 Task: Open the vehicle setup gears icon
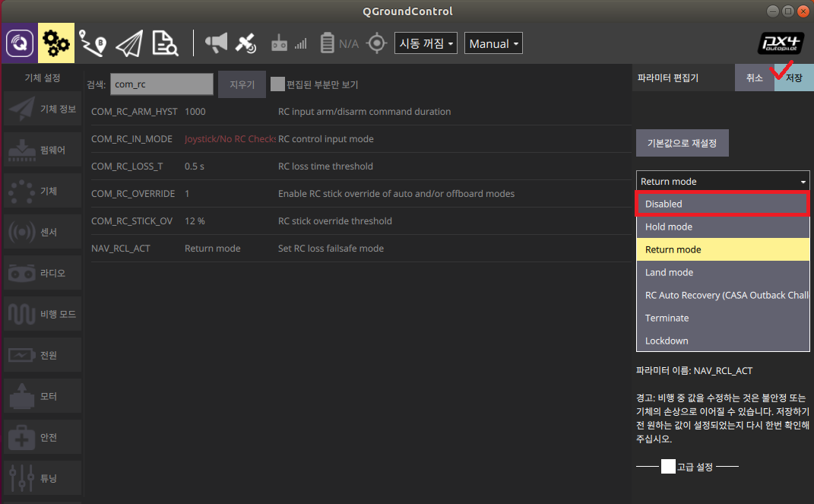tap(56, 43)
